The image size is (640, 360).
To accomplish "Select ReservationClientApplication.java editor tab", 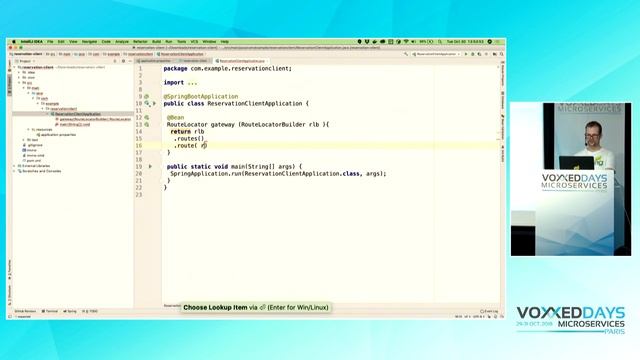I will coord(242,61).
